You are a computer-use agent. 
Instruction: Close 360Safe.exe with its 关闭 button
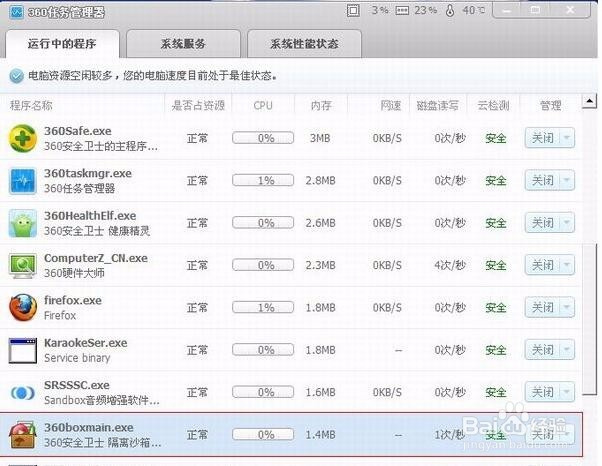[542, 138]
